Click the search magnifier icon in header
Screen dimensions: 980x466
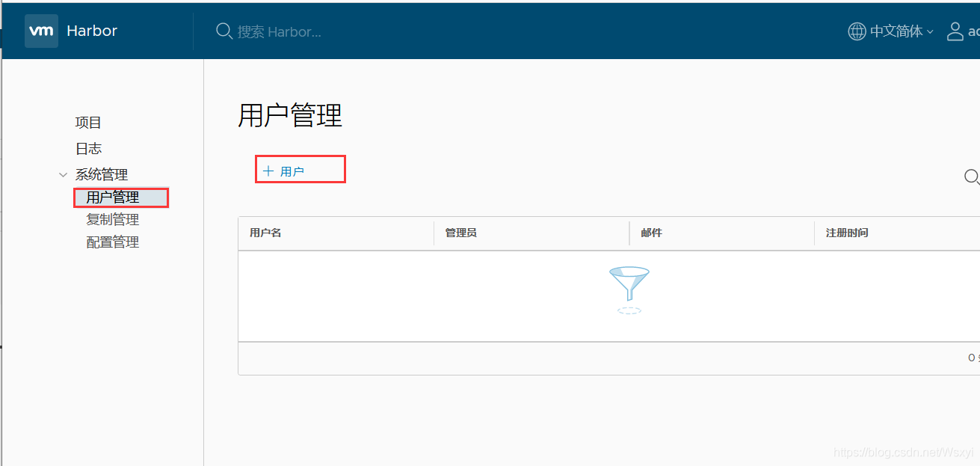tap(224, 31)
